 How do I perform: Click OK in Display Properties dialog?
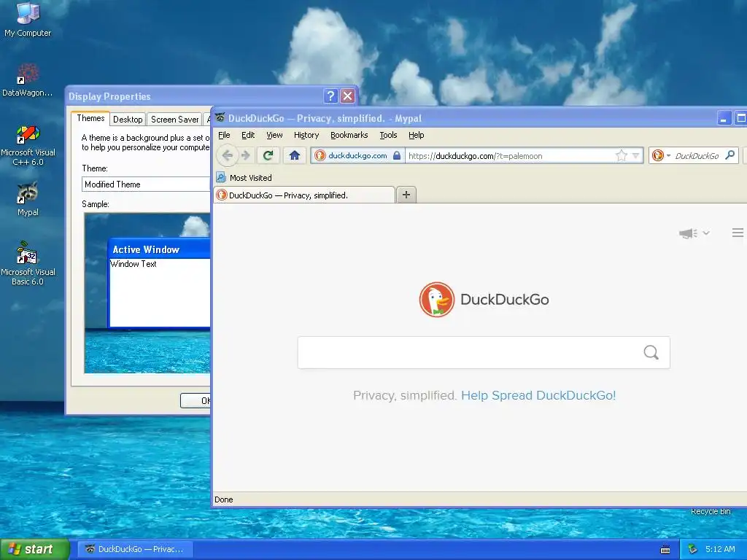pyautogui.click(x=196, y=400)
